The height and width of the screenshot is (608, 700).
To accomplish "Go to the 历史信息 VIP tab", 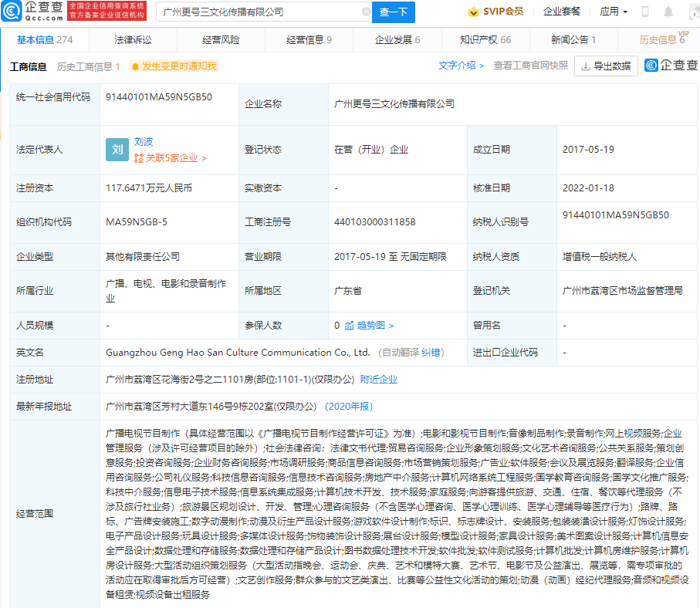I will pyautogui.click(x=661, y=39).
